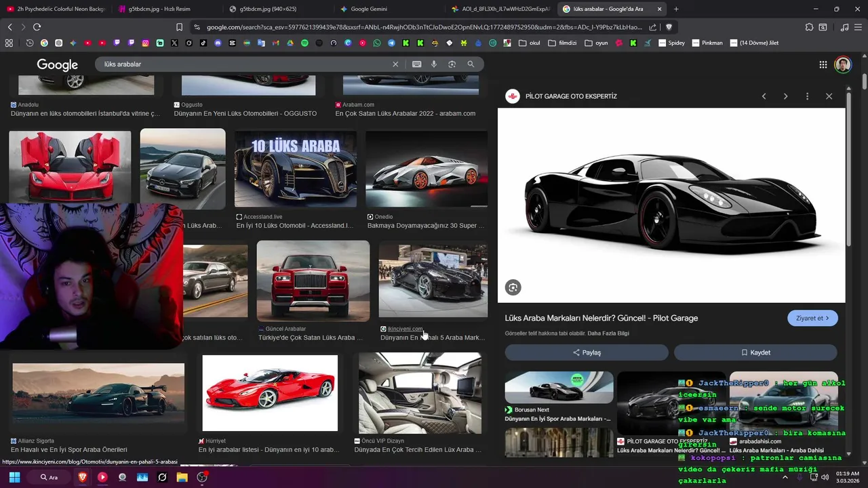The width and height of the screenshot is (868, 488).
Task: Open the bookmarks apps grid icon
Action: click(x=9, y=43)
